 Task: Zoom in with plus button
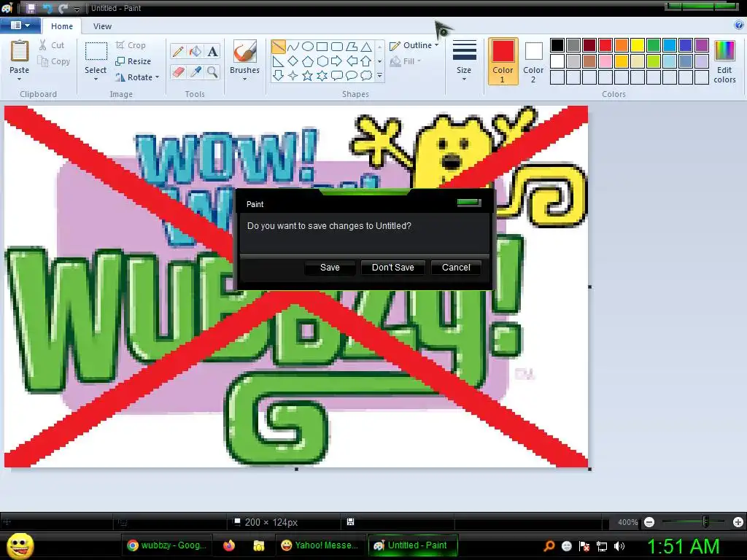coord(738,522)
